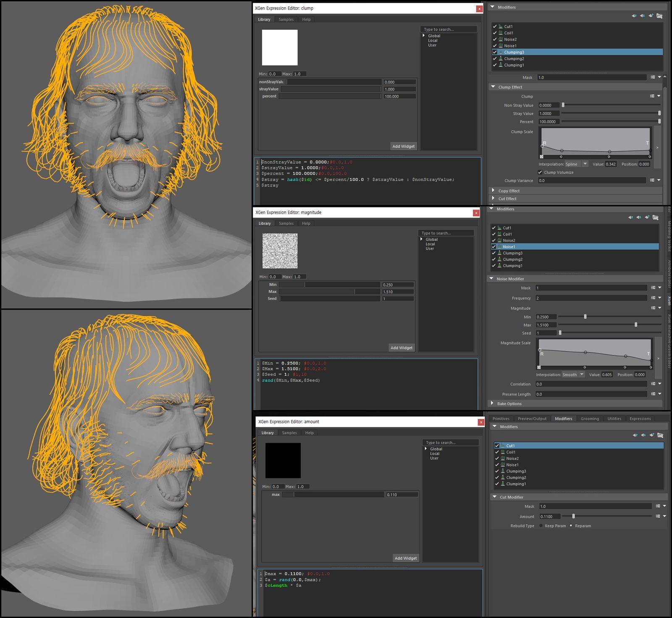Uncheck the Clump Volumize checkbox

tap(540, 173)
